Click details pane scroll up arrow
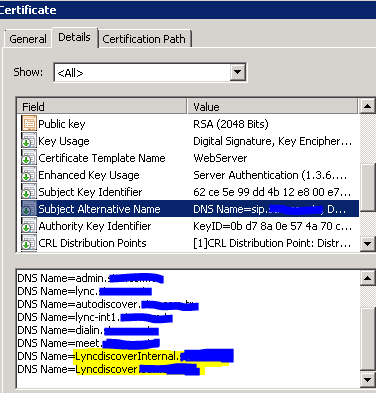 click(x=367, y=278)
